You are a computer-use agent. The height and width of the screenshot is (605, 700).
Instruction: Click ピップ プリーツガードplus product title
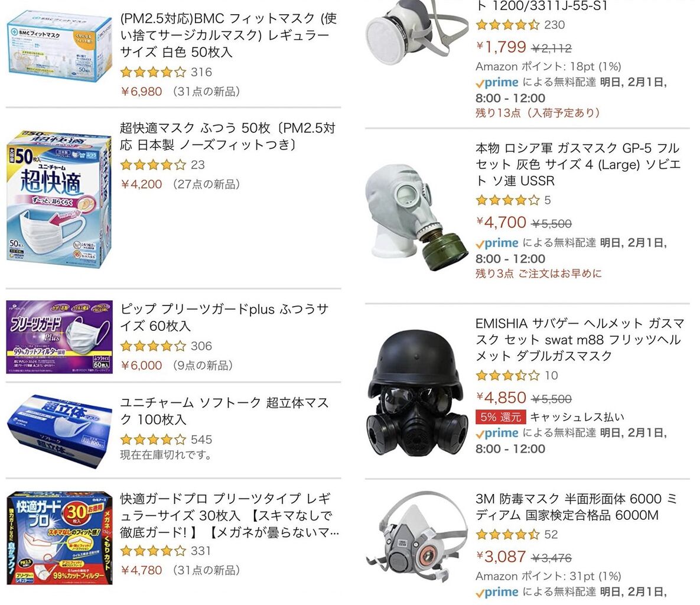tap(224, 317)
